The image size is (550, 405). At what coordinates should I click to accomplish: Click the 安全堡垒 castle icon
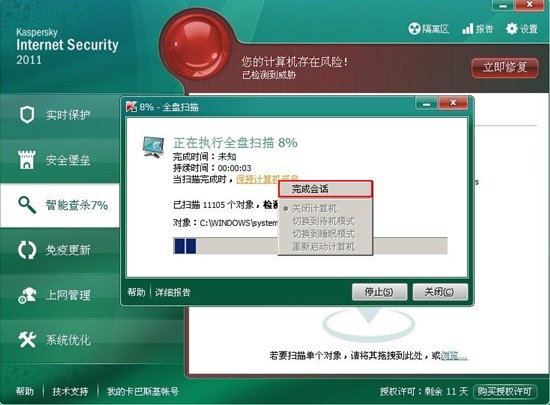click(27, 160)
